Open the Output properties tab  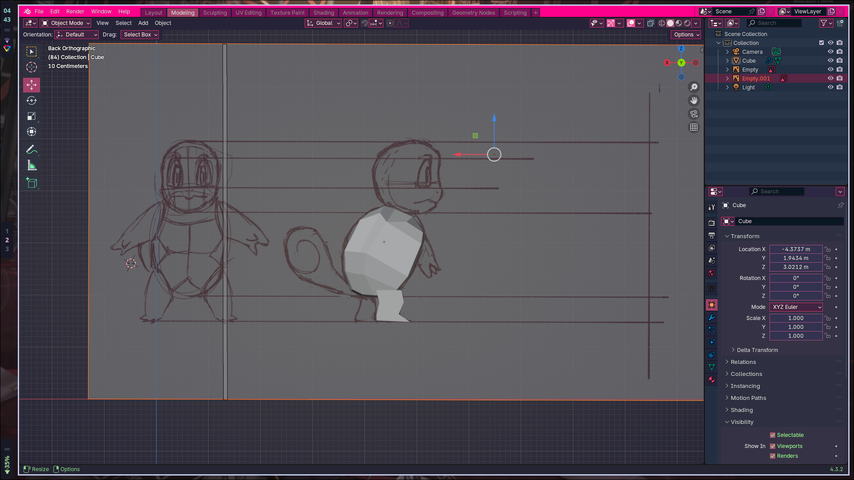pos(711,235)
